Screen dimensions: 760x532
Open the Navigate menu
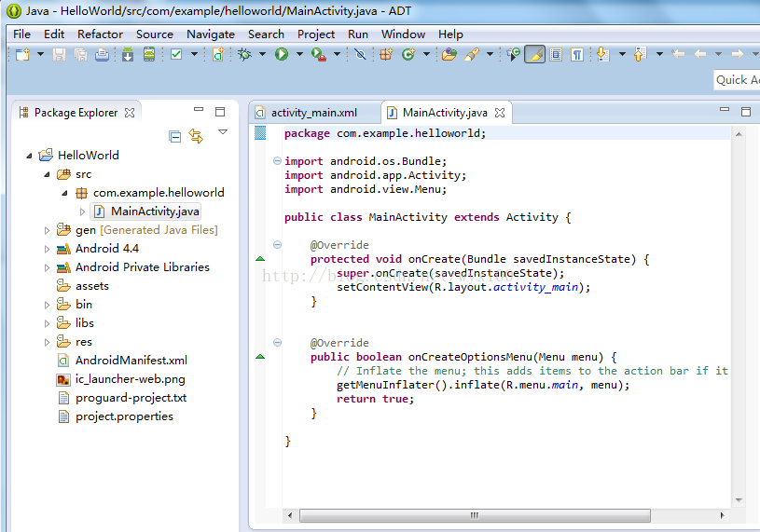pyautogui.click(x=211, y=34)
